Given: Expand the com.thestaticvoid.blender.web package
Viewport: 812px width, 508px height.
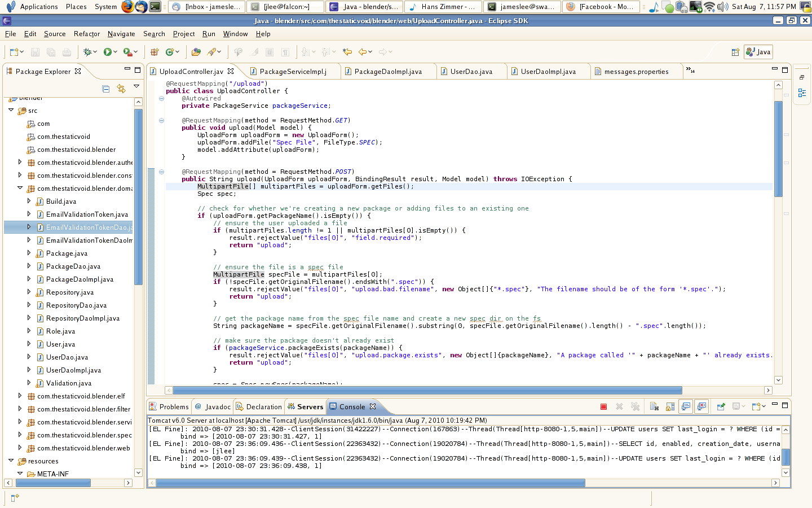Looking at the screenshot, I should point(20,448).
